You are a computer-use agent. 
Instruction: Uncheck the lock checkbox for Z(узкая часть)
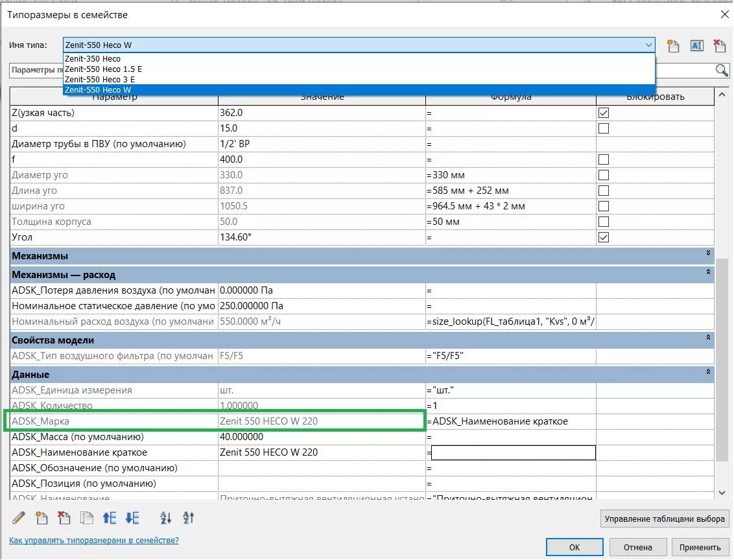coord(604,113)
